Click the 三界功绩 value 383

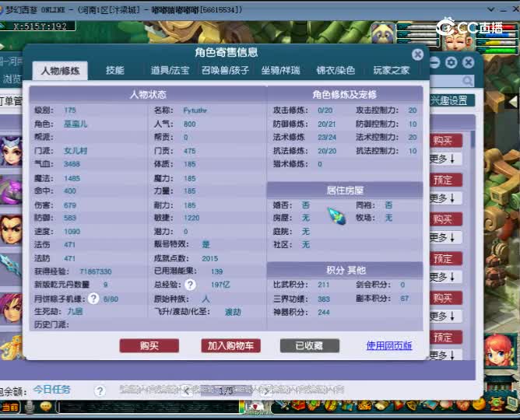(323, 299)
